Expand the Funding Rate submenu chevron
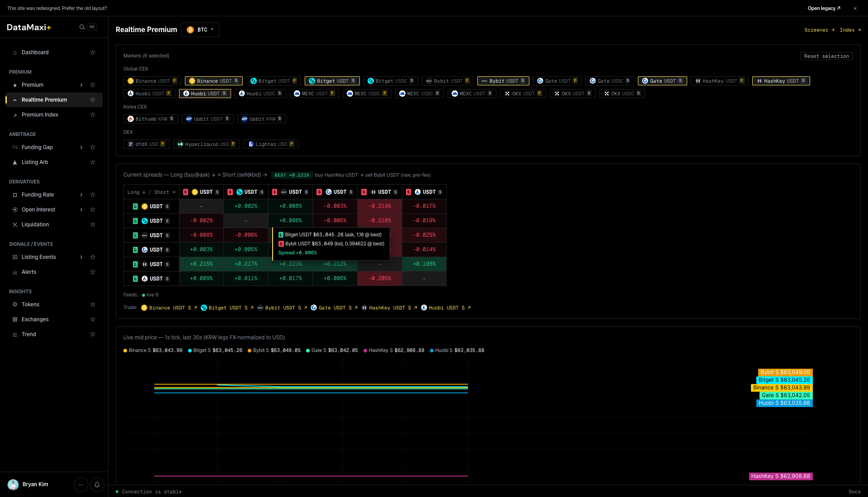Viewport: 868px width, 497px height. (x=81, y=195)
